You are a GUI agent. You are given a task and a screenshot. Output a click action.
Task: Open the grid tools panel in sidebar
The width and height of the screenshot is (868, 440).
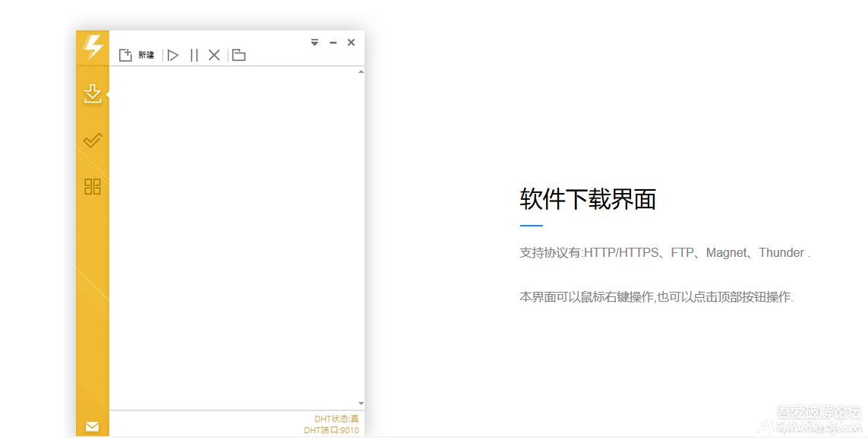point(92,186)
